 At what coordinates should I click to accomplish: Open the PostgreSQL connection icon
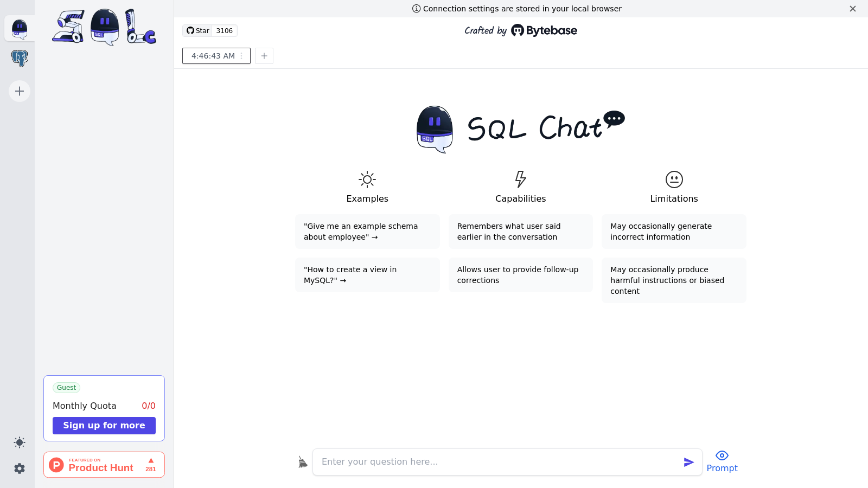click(19, 58)
